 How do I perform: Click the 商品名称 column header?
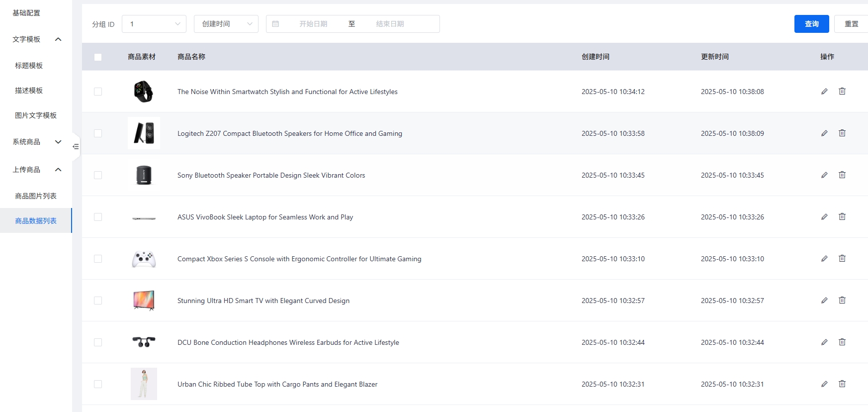point(191,57)
